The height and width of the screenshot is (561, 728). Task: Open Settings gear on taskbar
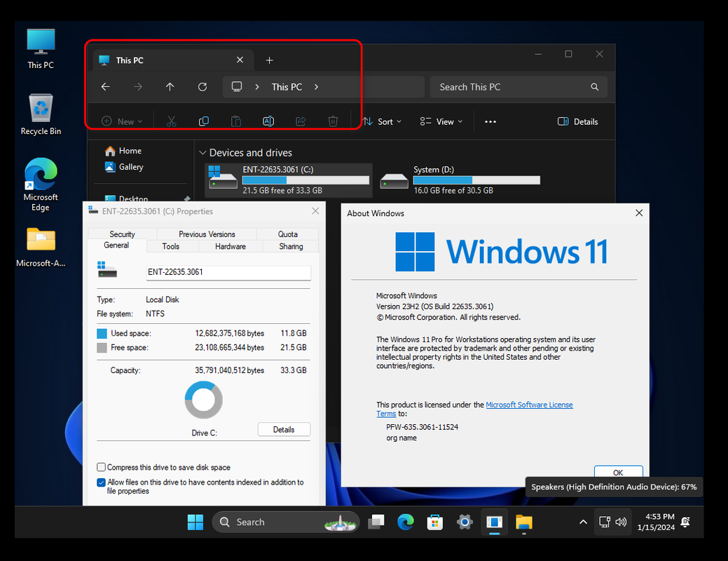(x=465, y=522)
